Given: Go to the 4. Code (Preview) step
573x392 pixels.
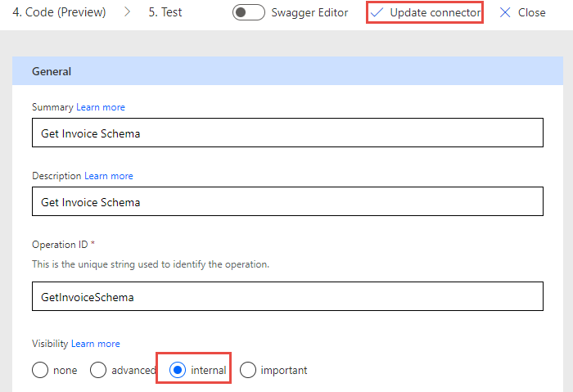Looking at the screenshot, I should tap(59, 12).
